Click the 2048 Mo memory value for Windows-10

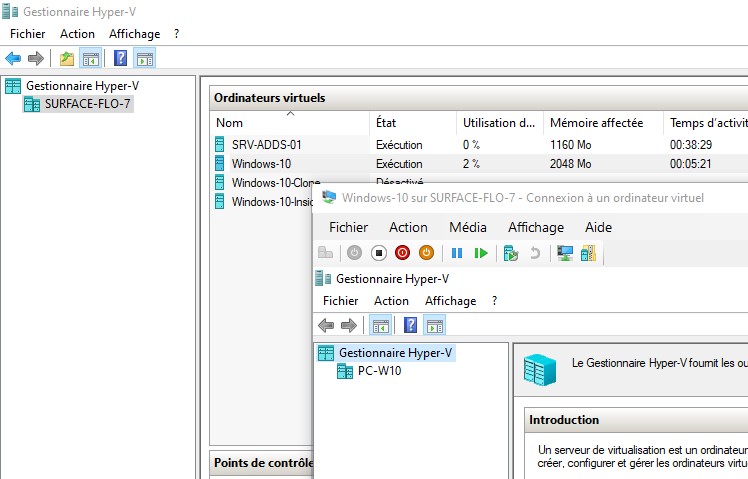pos(571,164)
